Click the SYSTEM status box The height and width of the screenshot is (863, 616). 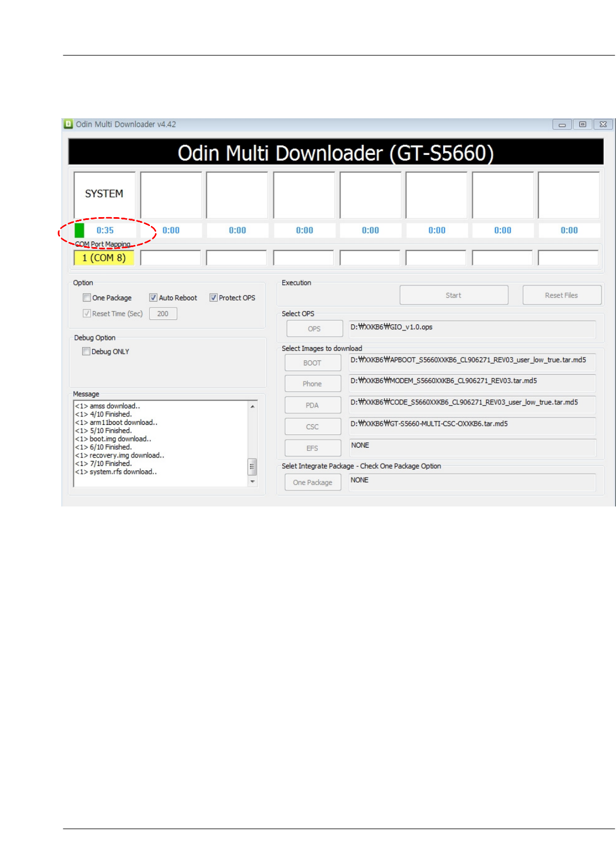tap(104, 195)
